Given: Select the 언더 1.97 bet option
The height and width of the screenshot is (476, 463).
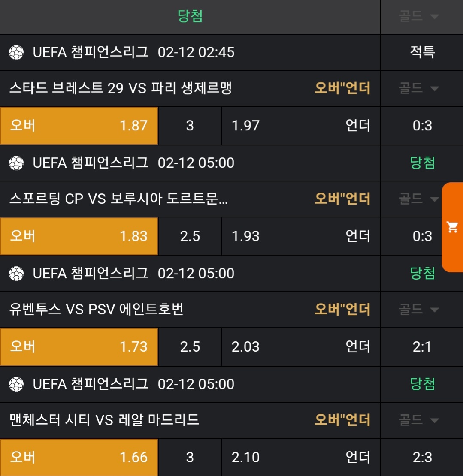Looking at the screenshot, I should (301, 126).
